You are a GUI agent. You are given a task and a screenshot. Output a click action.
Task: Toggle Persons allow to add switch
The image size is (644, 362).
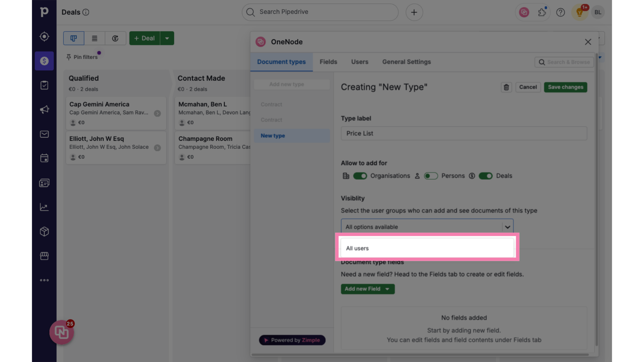click(430, 176)
